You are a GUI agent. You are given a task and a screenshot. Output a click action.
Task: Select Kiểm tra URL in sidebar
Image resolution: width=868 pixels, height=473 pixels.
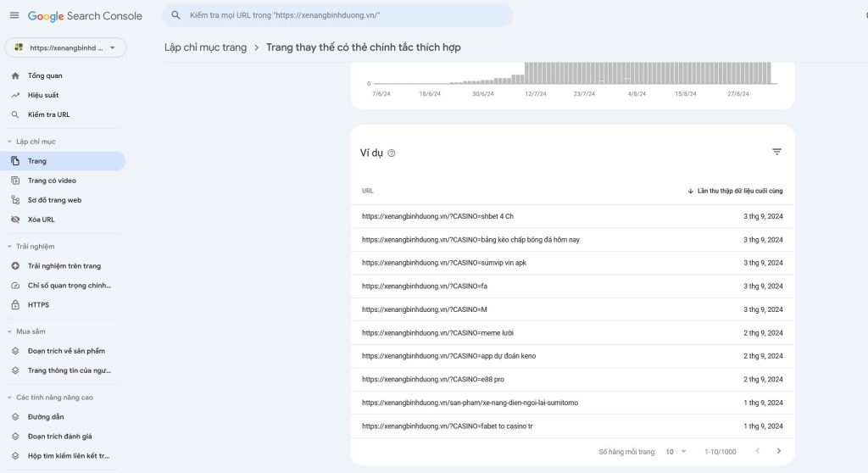48,114
